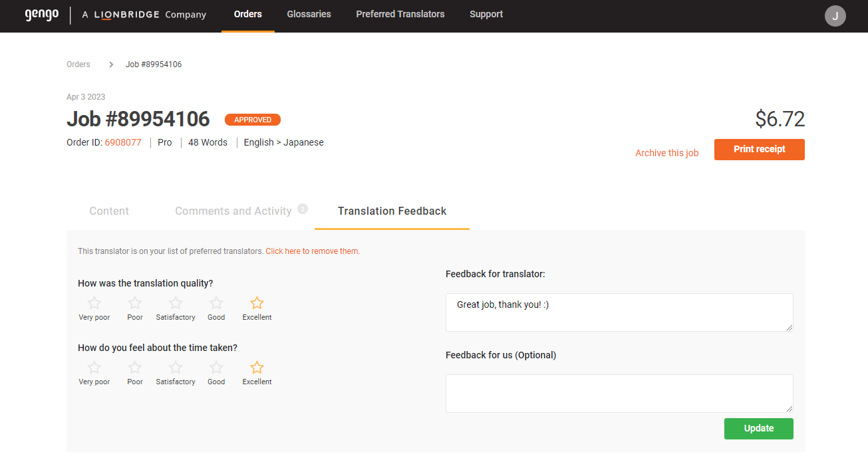This screenshot has width=868, height=472.
Task: Click Orders breadcrumb link
Action: pyautogui.click(x=78, y=64)
